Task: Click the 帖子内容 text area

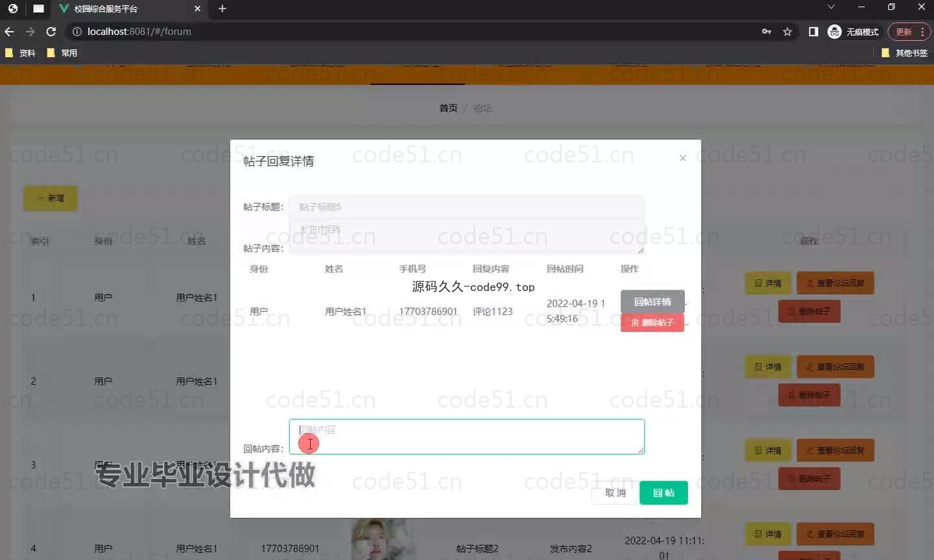Action: (467, 237)
